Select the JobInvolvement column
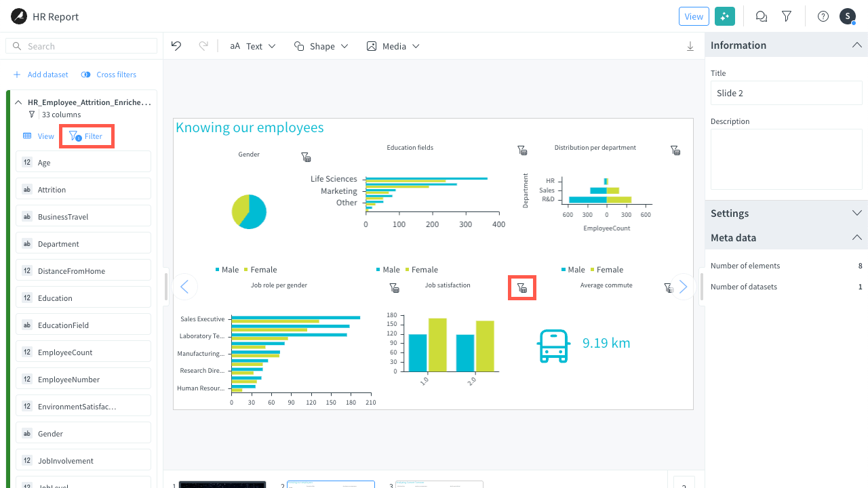This screenshot has height=488, width=868. [83, 461]
